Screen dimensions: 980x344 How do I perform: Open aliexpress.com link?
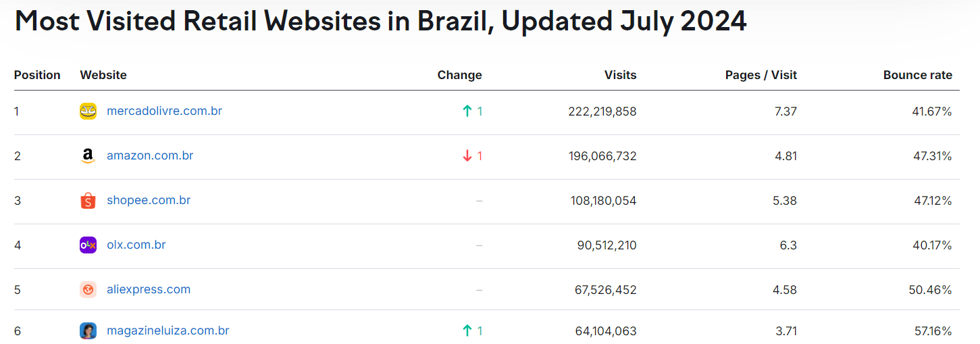point(149,289)
